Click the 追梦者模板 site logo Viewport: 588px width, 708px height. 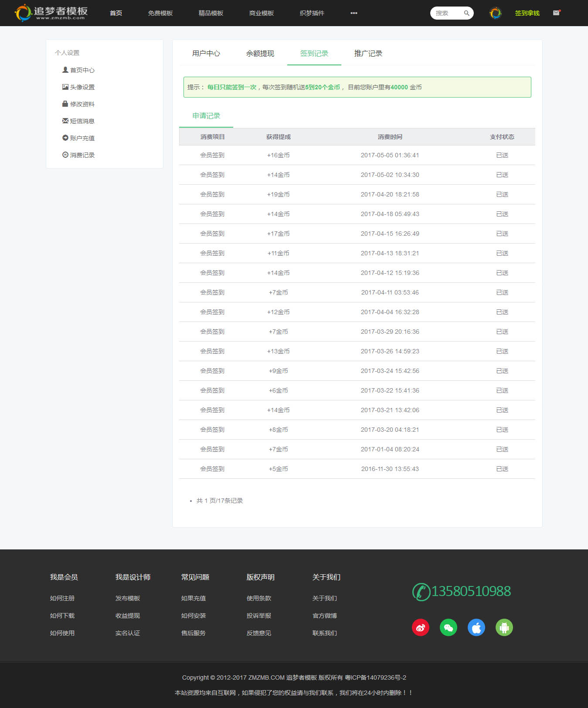[51, 13]
